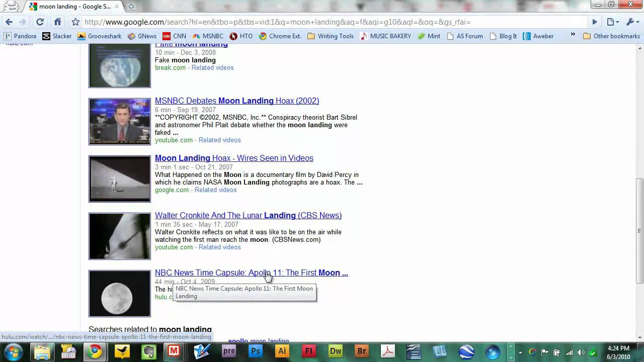Click the MSNBC debate video thumbnail
The height and width of the screenshot is (362, 644).
click(x=120, y=122)
